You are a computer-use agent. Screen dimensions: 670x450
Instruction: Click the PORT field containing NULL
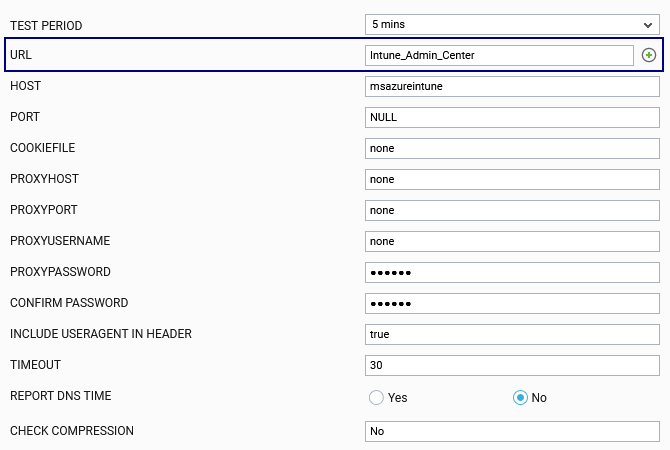(x=512, y=118)
